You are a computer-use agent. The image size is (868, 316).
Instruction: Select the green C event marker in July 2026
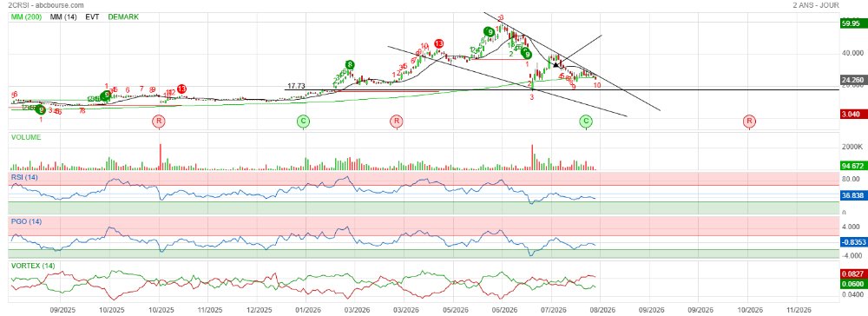[586, 121]
